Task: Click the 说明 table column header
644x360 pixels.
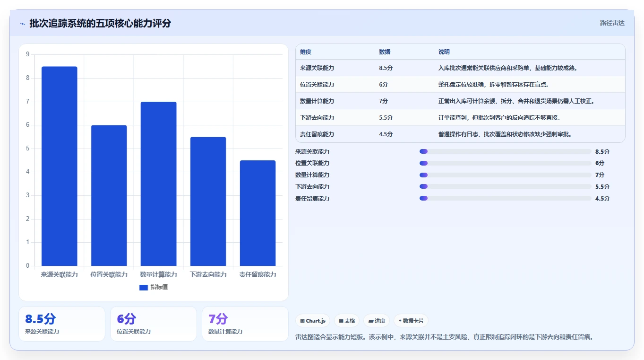Action: tap(444, 52)
